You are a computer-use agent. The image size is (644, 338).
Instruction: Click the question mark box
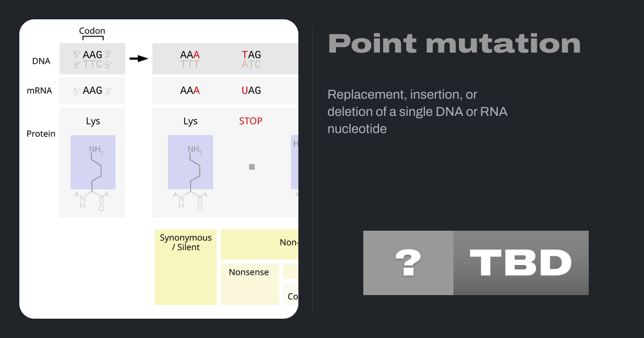tap(408, 263)
